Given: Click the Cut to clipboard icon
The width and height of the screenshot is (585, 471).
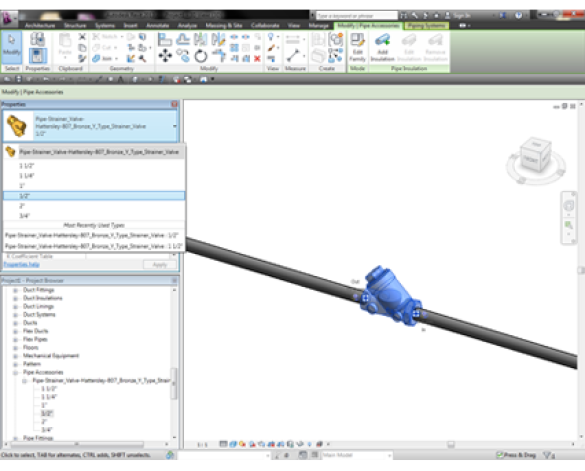Looking at the screenshot, I should (82, 37).
